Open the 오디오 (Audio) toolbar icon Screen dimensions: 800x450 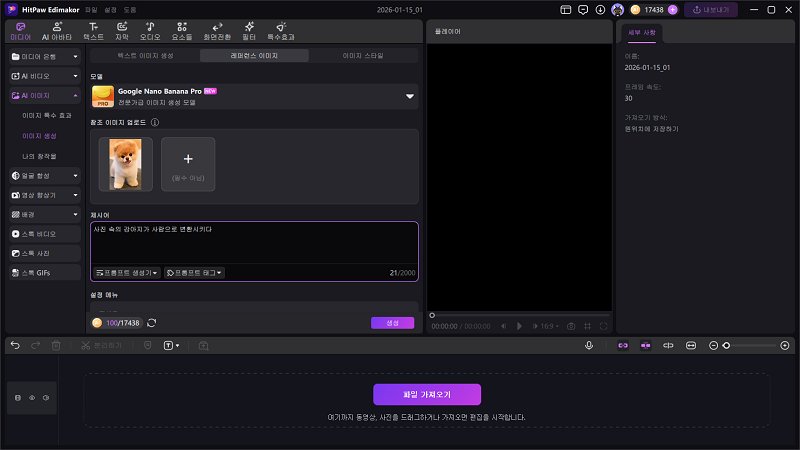point(149,29)
